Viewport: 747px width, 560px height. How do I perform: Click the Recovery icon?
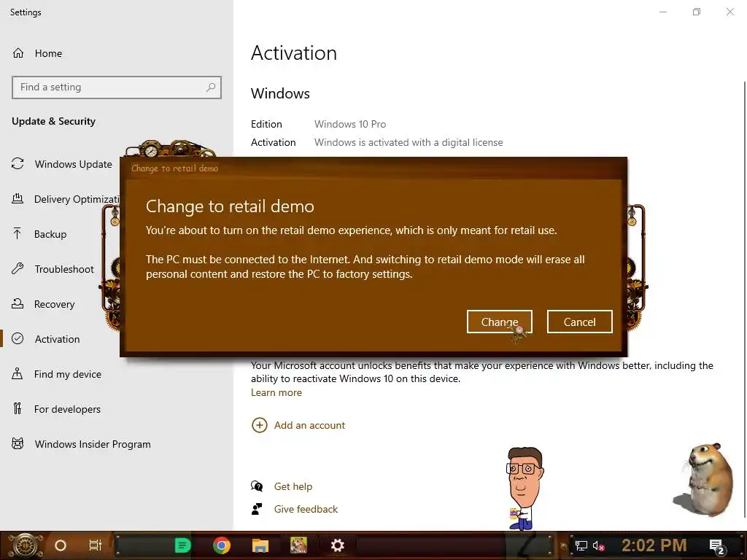point(18,303)
